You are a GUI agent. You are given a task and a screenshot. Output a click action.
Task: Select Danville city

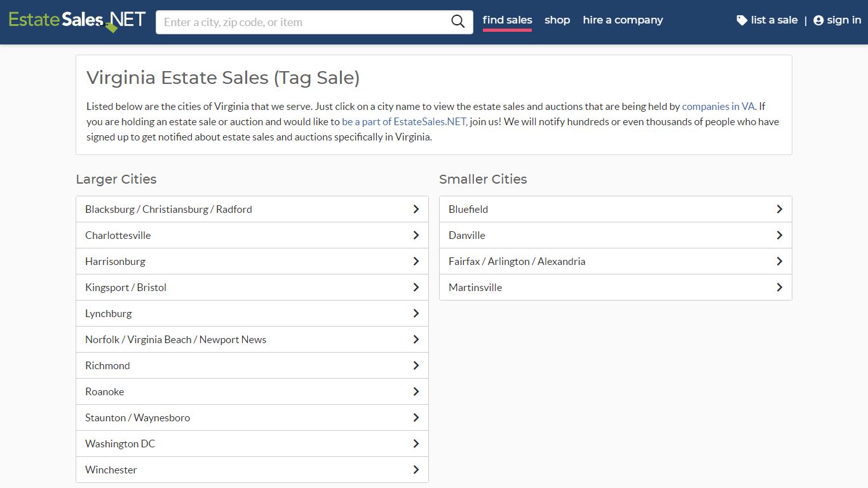(616, 235)
